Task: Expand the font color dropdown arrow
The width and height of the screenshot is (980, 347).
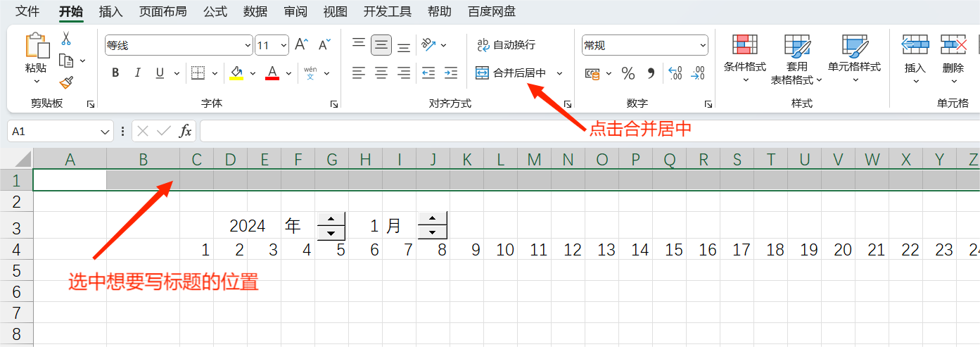Action: pyautogui.click(x=288, y=72)
